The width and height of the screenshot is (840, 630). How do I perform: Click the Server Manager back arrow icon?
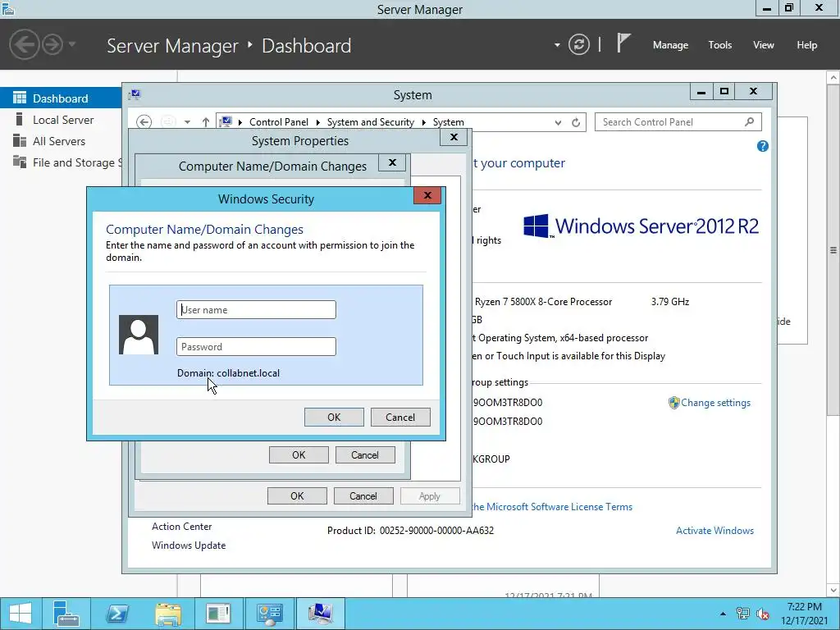24,44
